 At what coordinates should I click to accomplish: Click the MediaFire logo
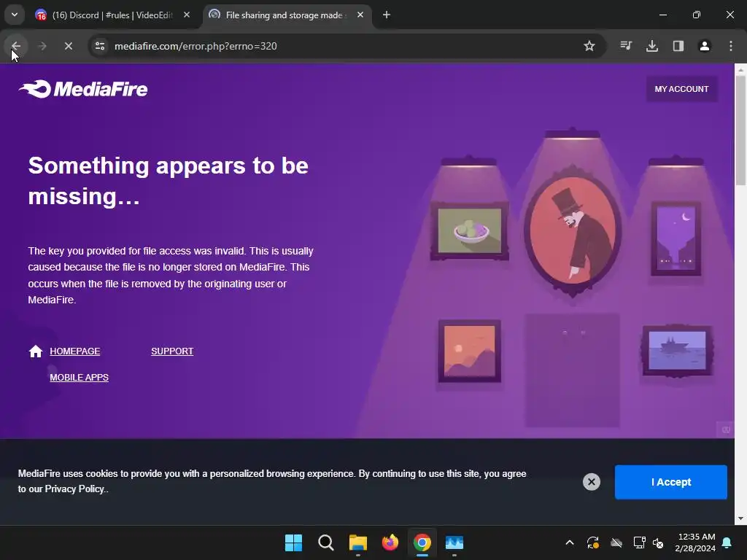[83, 89]
